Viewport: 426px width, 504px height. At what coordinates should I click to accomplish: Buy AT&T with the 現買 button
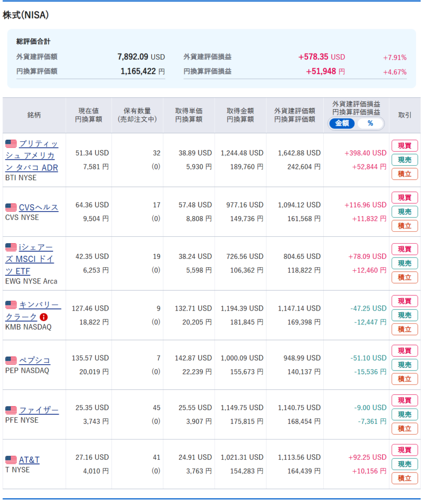(x=404, y=450)
